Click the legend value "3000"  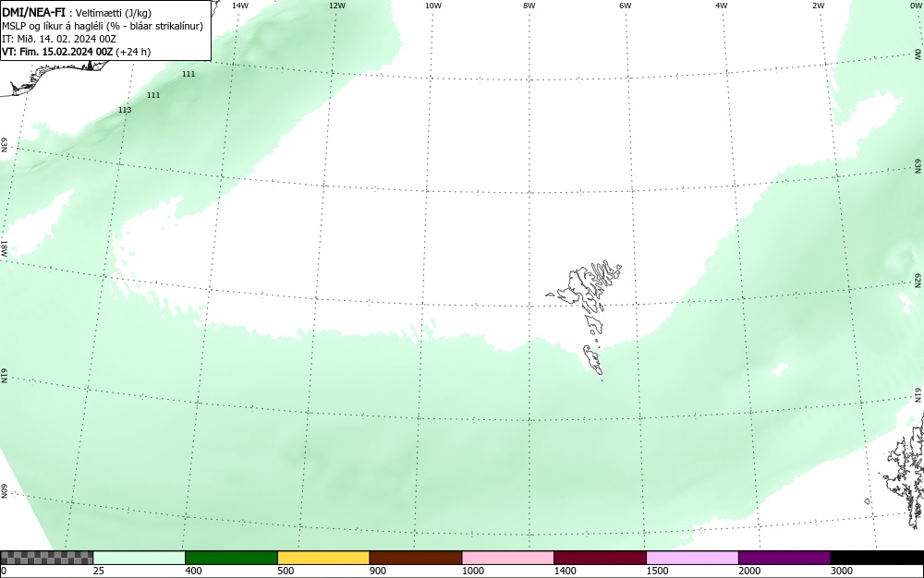[842, 571]
